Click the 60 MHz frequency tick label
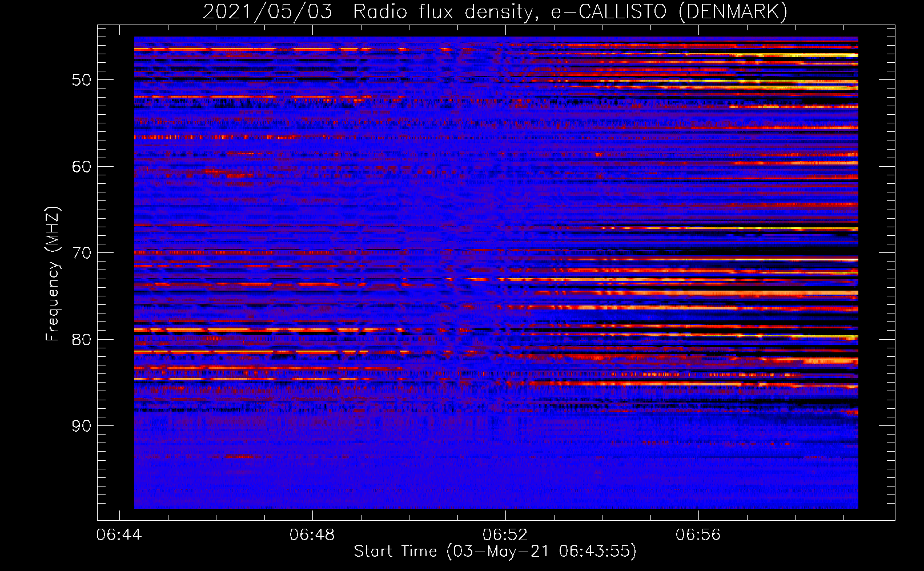The width and height of the screenshot is (924, 571). (82, 167)
